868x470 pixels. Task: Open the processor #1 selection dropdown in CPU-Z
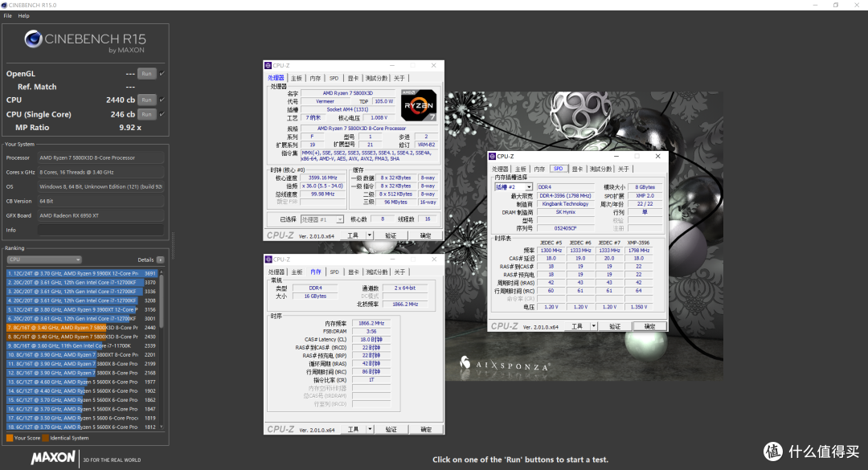click(322, 219)
